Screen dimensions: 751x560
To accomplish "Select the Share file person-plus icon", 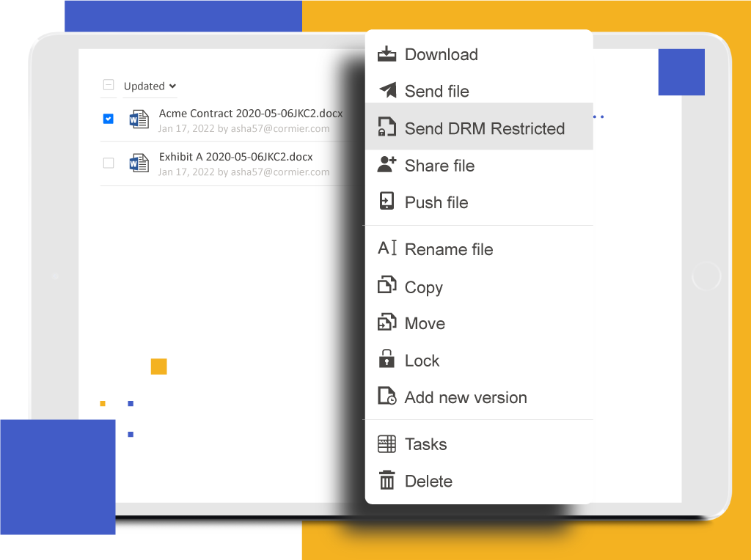I will 387,165.
